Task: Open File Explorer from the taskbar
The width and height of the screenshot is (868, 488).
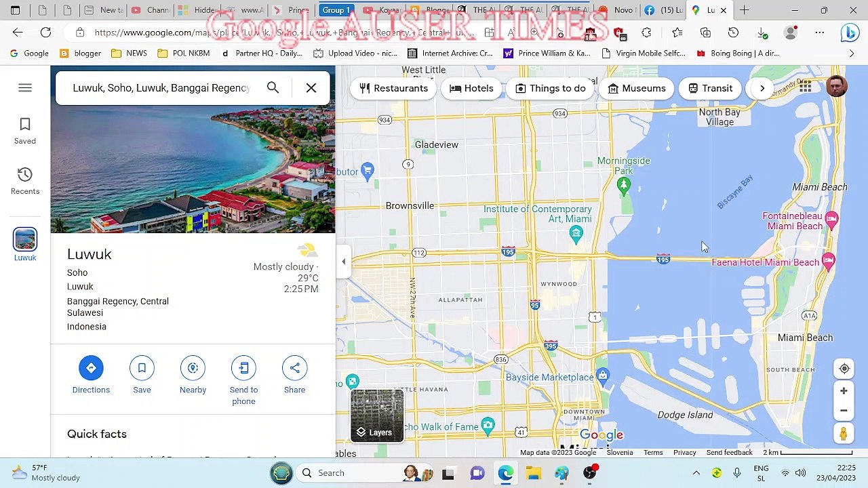Action: pos(534,473)
